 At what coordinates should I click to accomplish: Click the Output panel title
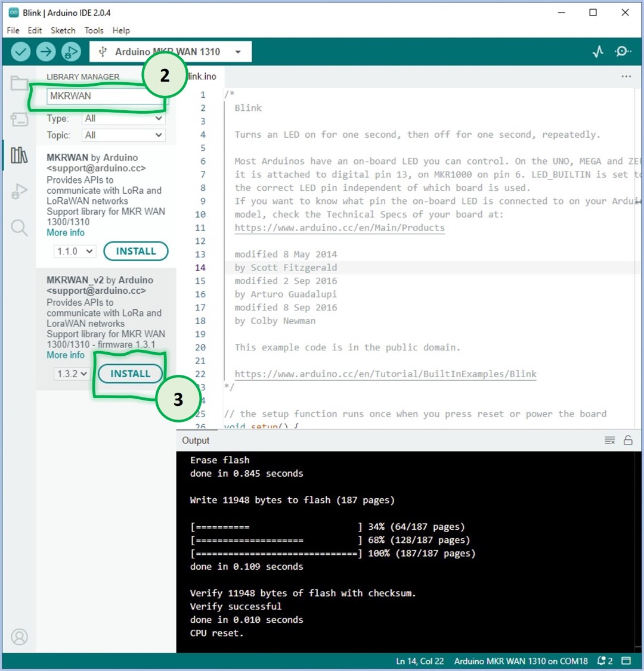(196, 440)
